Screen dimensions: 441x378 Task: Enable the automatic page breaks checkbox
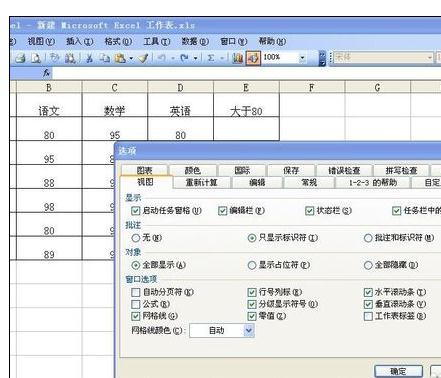point(135,292)
